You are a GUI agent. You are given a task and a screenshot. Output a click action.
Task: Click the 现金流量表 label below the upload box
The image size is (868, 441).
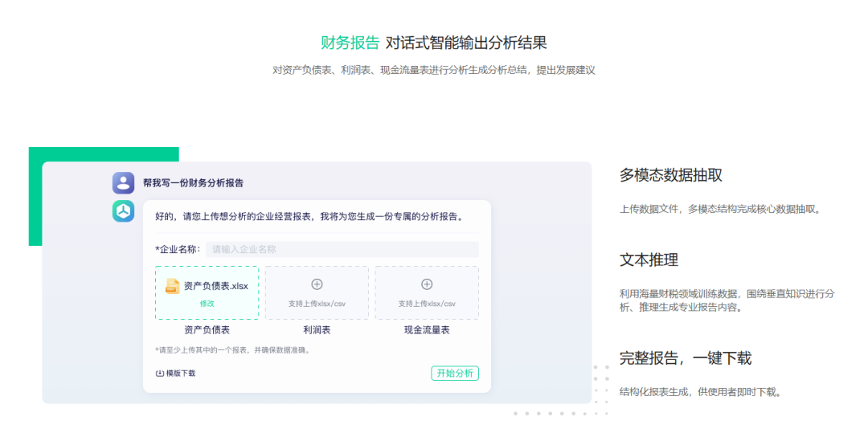click(427, 330)
